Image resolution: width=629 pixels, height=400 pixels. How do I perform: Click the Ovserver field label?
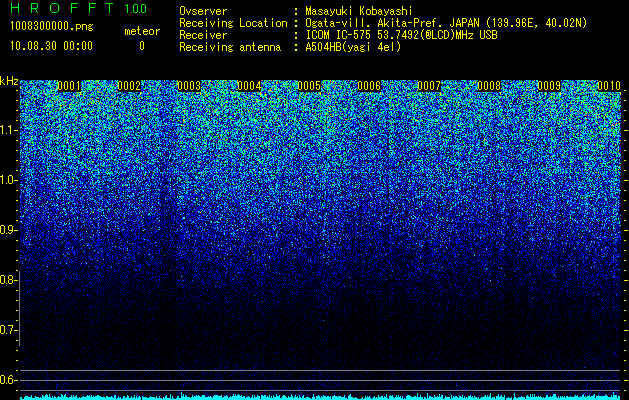tap(203, 11)
